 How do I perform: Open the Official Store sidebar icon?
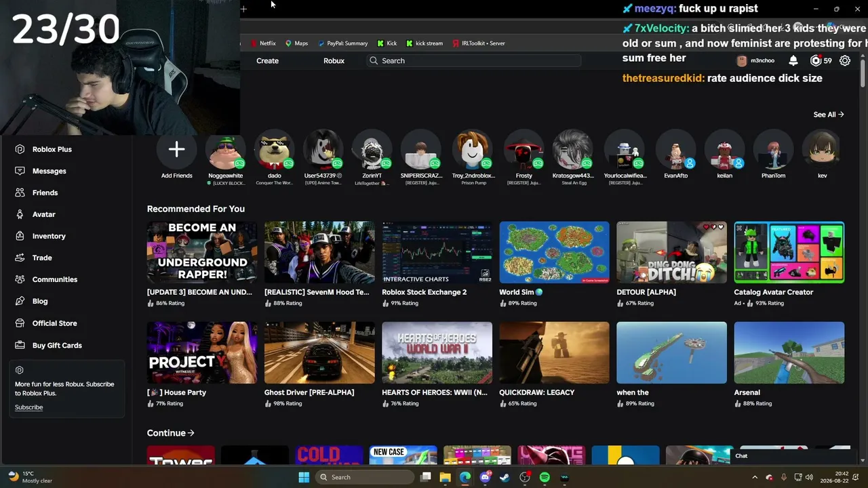tap(20, 323)
